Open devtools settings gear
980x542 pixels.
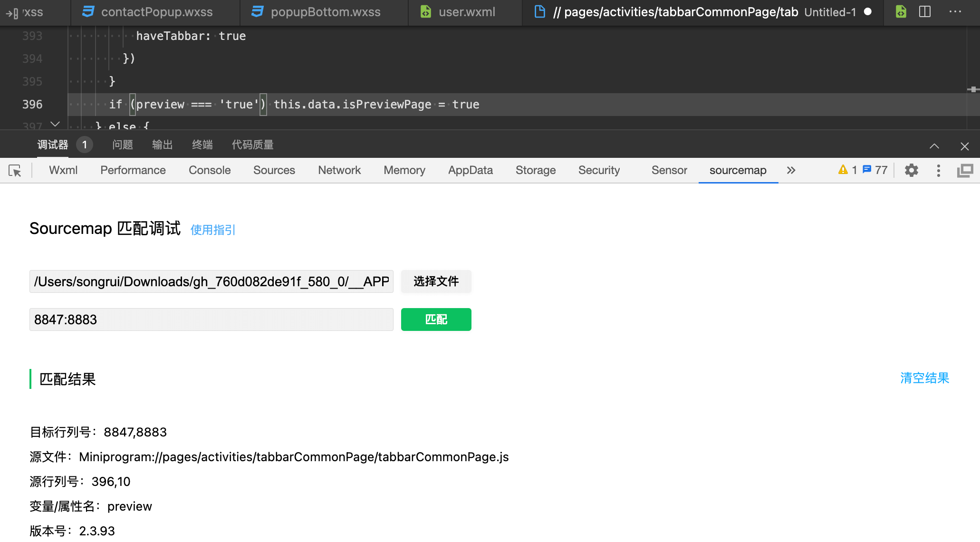[x=912, y=170]
